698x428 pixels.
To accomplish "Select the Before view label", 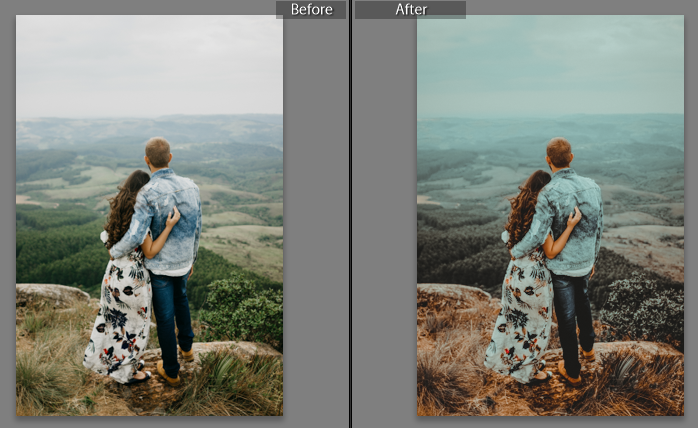I will (x=311, y=9).
